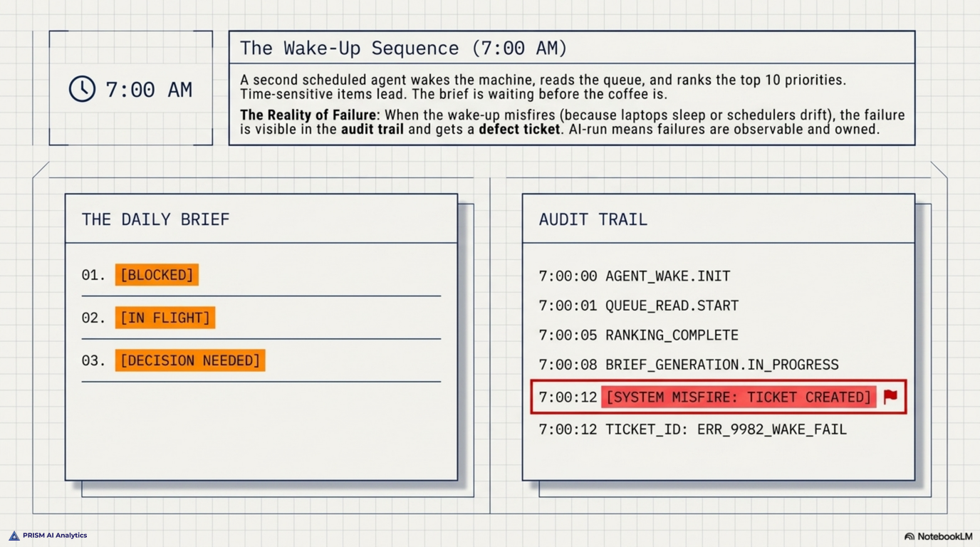Click the [SYSTEM MISFIRE: TICKET CREATED] alert
The image size is (980, 547).
coord(739,397)
